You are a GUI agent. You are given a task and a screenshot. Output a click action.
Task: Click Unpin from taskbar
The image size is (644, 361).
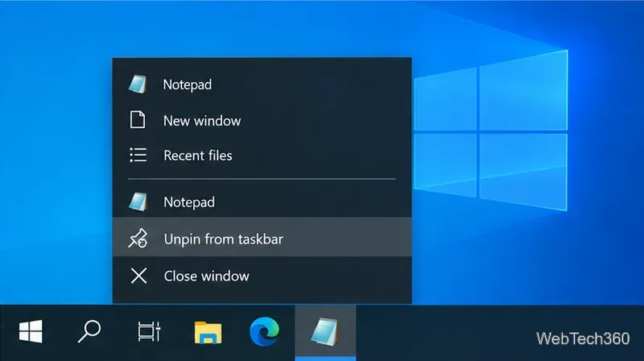[x=262, y=237]
